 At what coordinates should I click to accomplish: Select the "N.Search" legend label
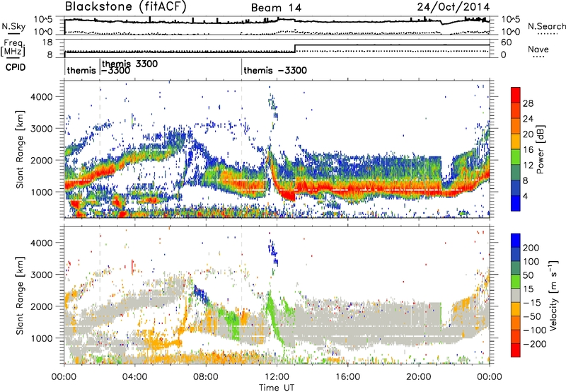pyautogui.click(x=546, y=26)
